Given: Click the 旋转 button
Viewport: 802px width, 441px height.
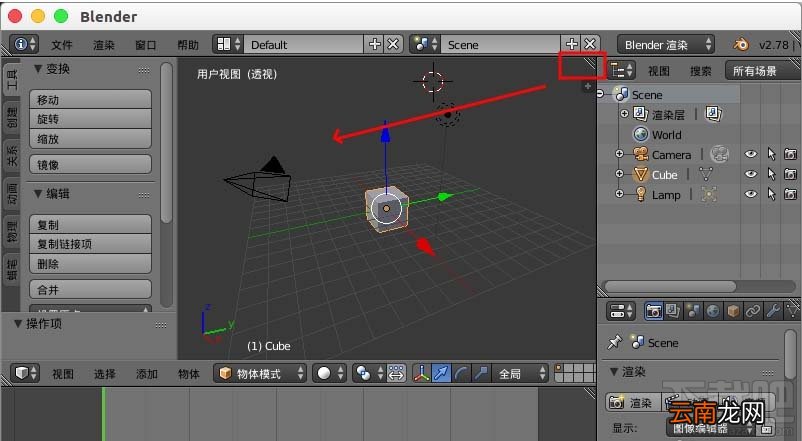Looking at the screenshot, I should click(x=91, y=119).
